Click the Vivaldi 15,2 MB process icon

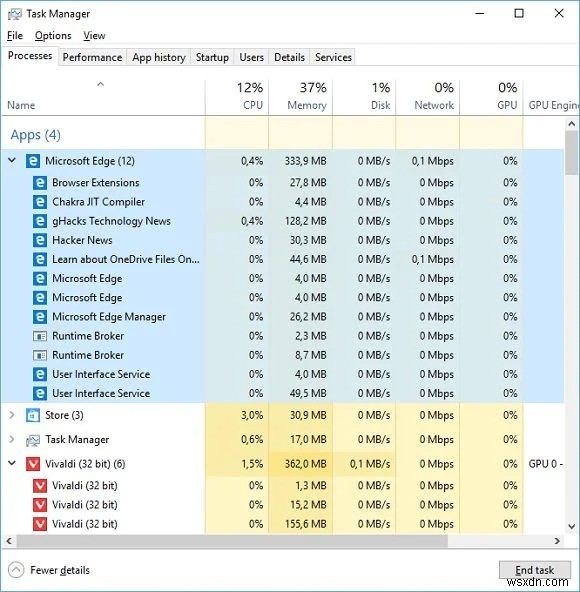coord(40,505)
